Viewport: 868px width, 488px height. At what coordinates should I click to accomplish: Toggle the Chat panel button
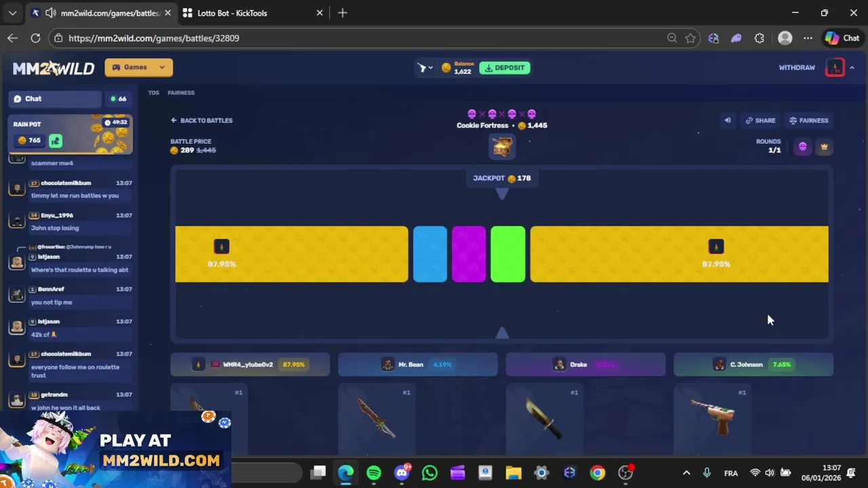click(54, 99)
